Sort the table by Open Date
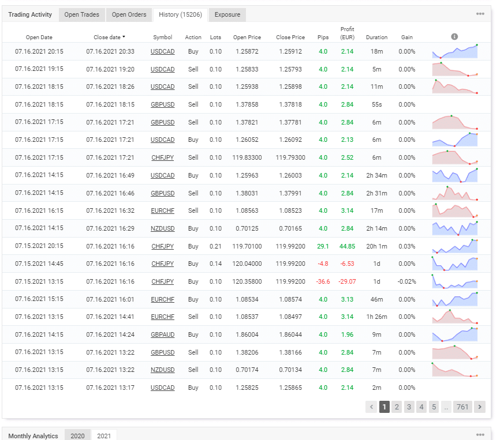 (x=39, y=37)
